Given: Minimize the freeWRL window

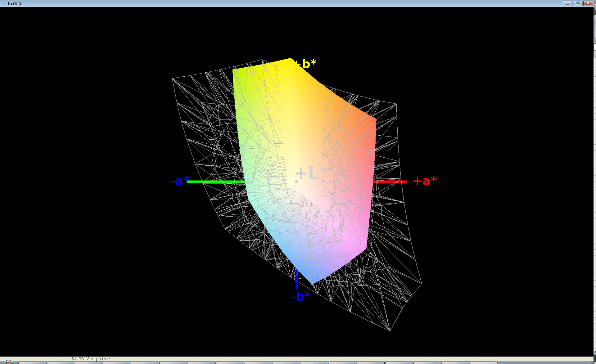Looking at the screenshot, I should [x=567, y=3].
